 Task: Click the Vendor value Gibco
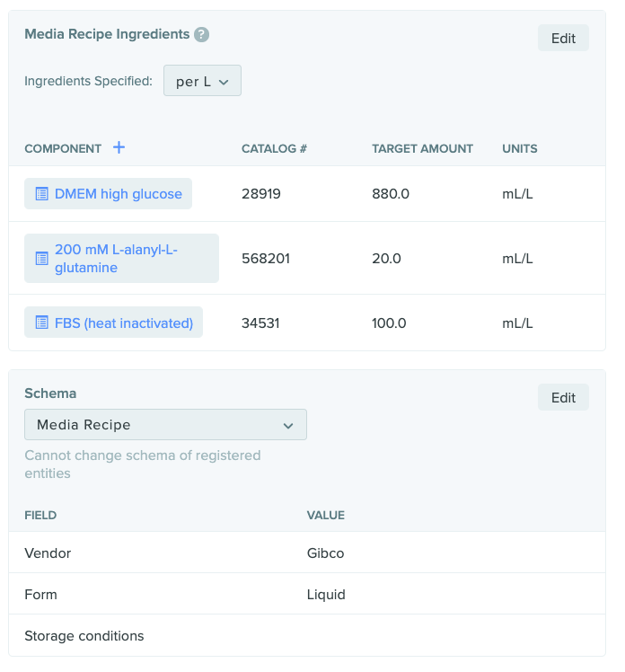pos(325,553)
